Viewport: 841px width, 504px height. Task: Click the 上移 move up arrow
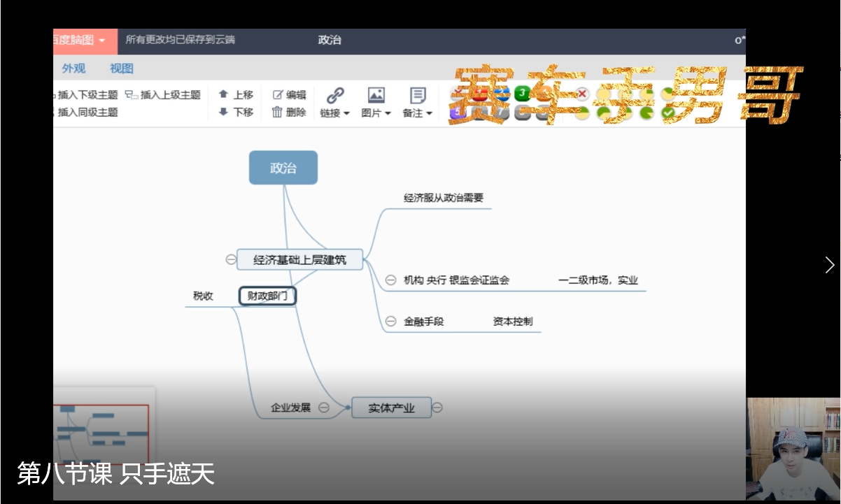tap(224, 94)
